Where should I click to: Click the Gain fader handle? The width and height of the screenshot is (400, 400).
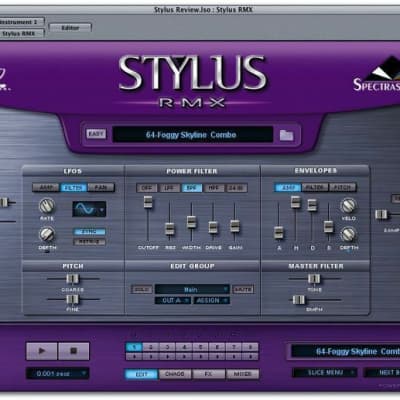pos(235,226)
